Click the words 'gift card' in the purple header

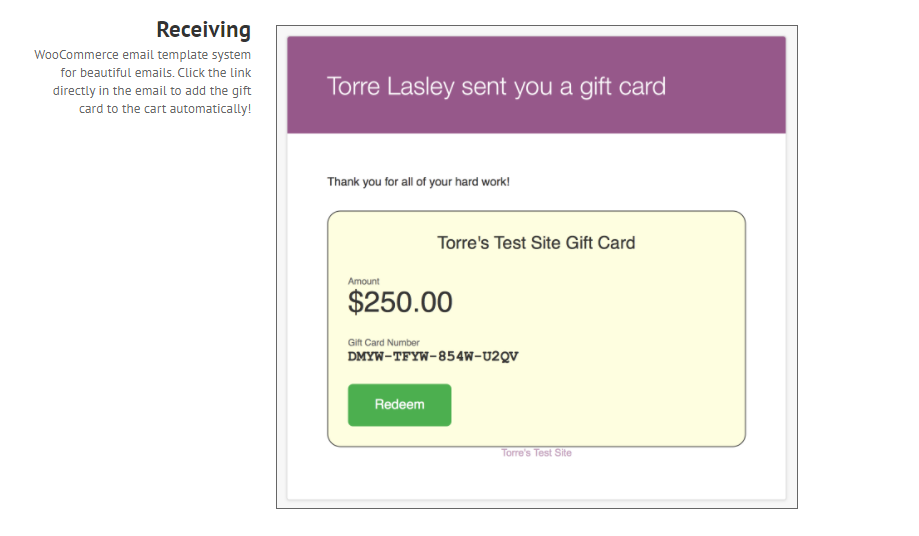[x=623, y=87]
